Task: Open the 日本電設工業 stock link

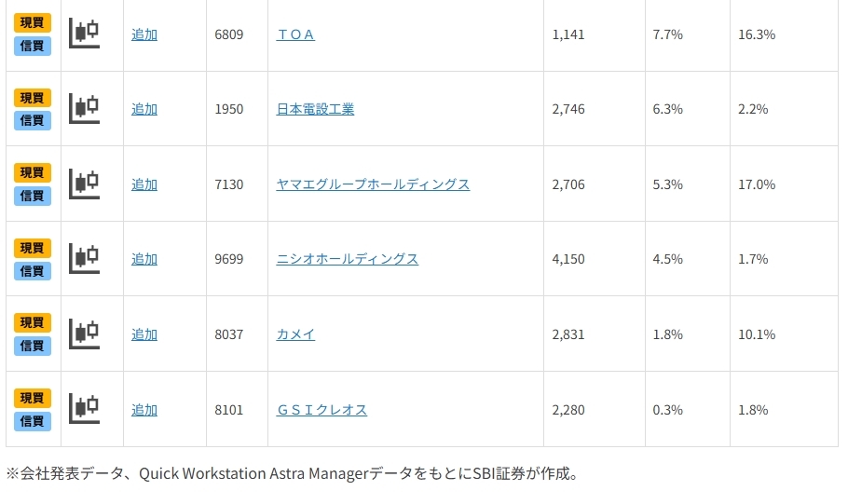Action: pyautogui.click(x=315, y=109)
